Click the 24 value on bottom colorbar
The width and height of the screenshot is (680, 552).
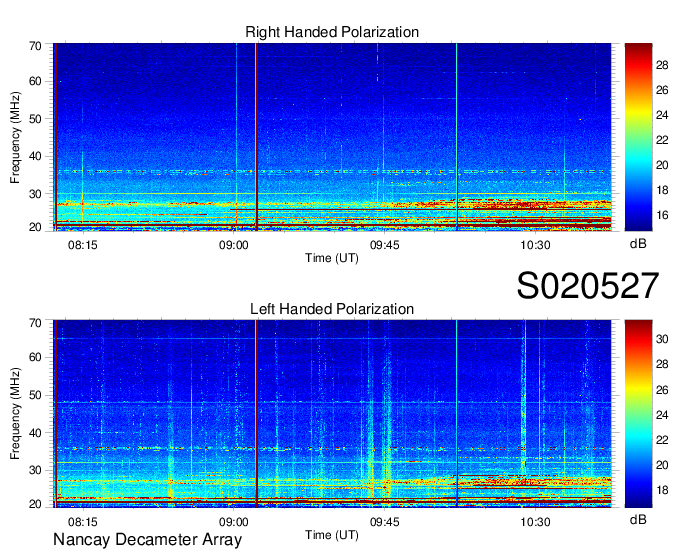pyautogui.click(x=662, y=415)
